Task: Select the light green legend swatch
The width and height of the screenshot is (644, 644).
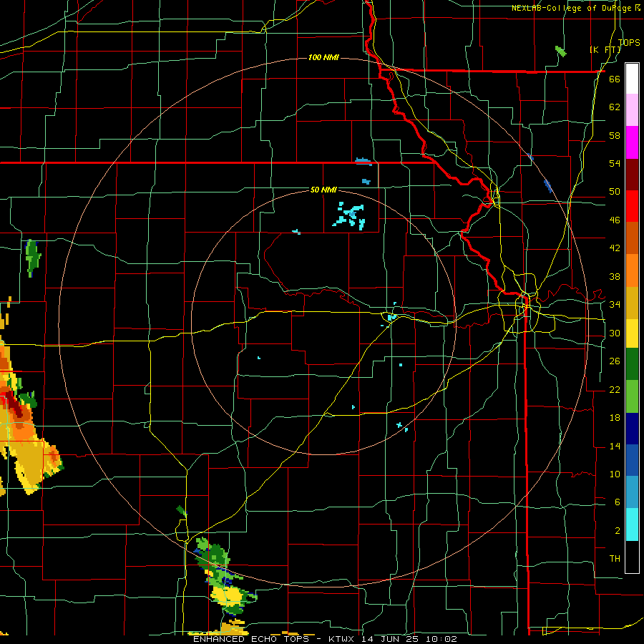Action: coord(632,396)
